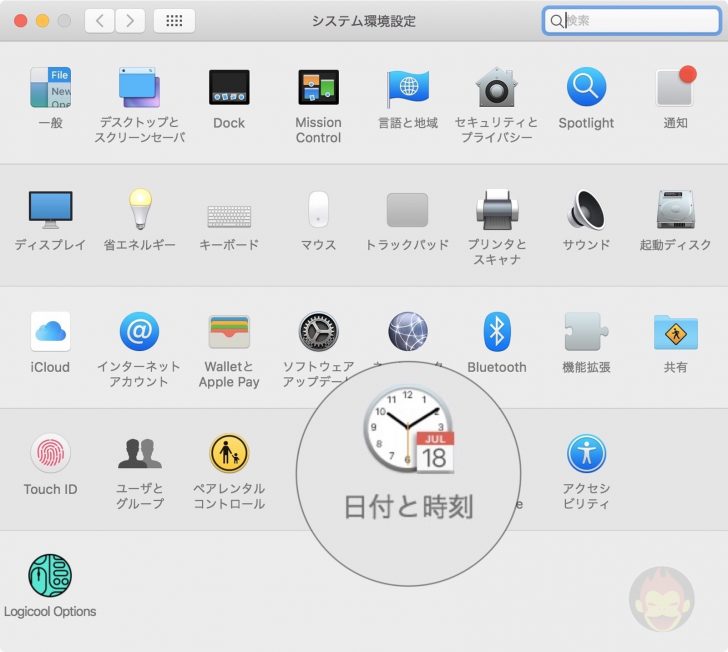Open the 一般 (General) preferences
The height and width of the screenshot is (652, 728).
click(x=50, y=87)
